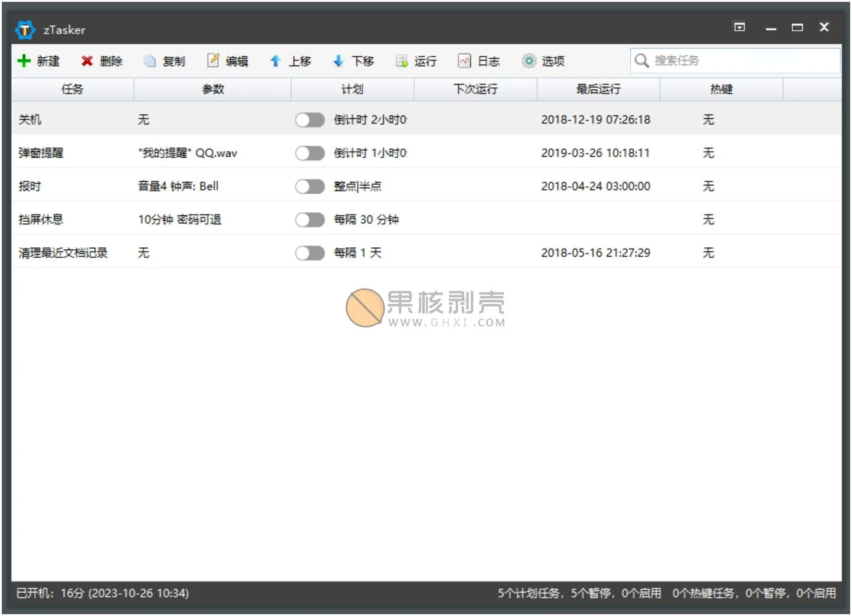Run a task using the 运行 icon
852x616 pixels.
pos(401,60)
